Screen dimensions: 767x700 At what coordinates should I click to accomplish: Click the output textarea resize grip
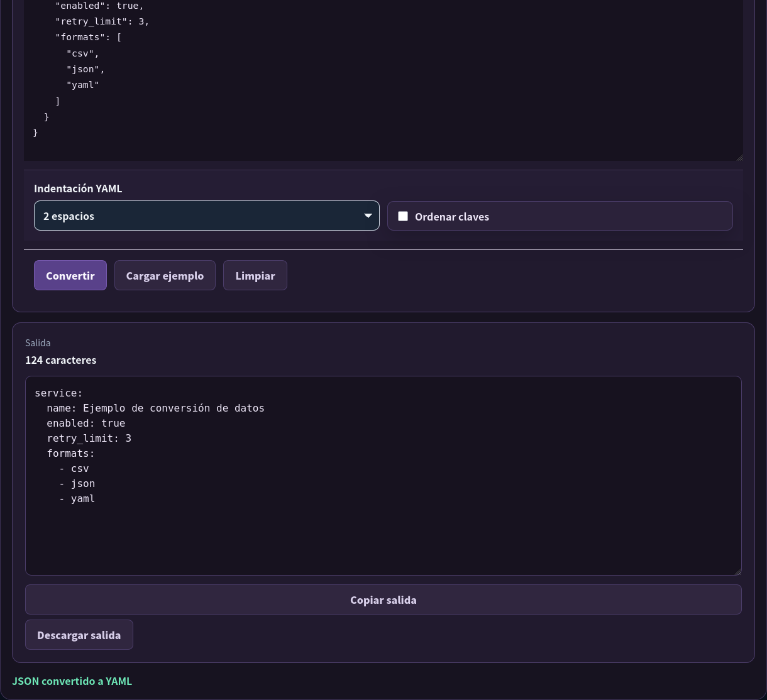tap(737, 571)
